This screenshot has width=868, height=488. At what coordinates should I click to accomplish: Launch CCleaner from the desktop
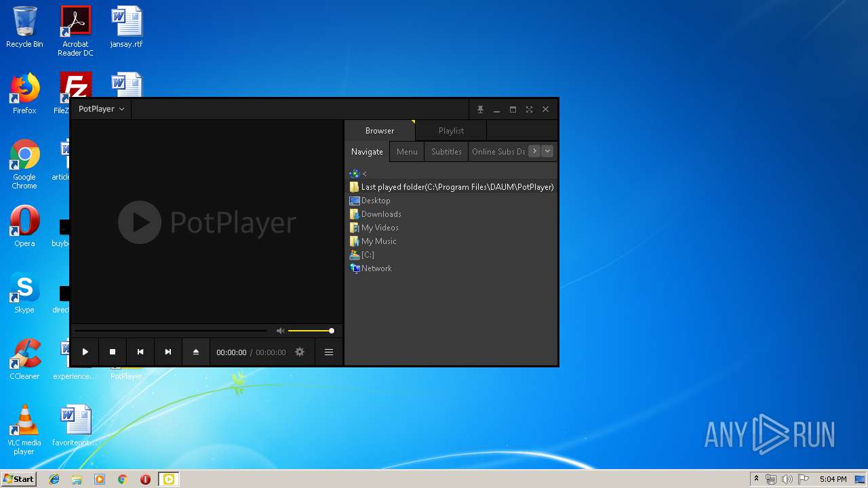[24, 359]
